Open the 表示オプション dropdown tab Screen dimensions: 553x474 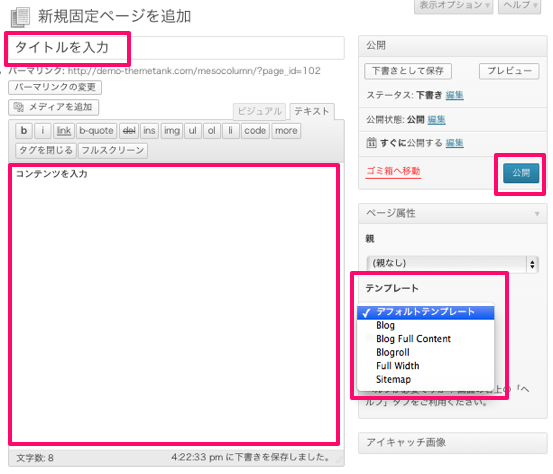454,6
